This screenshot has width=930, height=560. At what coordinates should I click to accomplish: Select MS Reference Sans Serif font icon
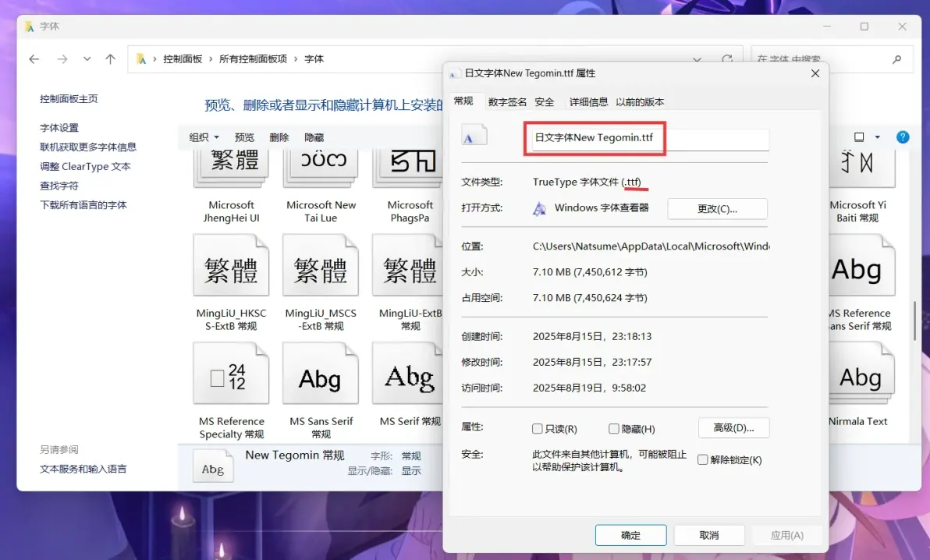(x=861, y=265)
